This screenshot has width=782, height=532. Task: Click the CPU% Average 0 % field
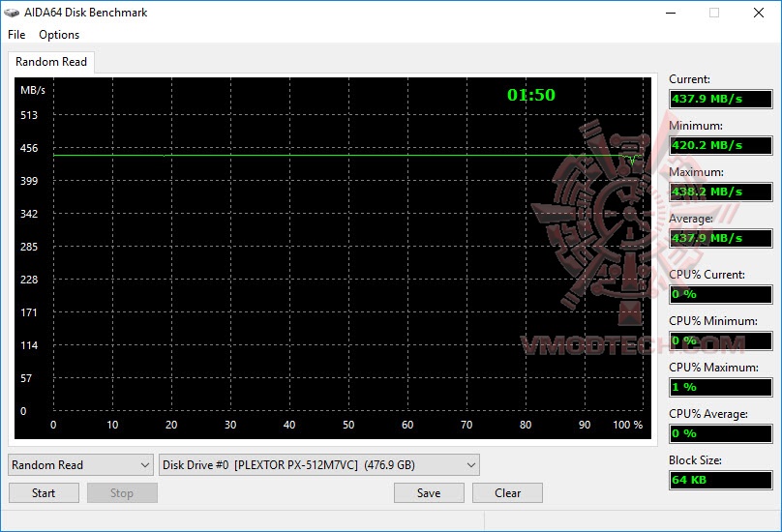[721, 433]
